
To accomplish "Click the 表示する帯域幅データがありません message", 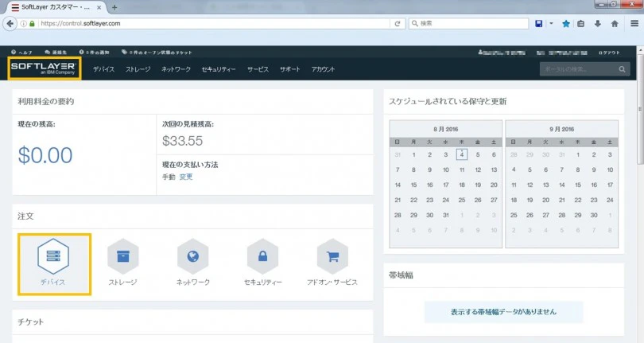I will [x=503, y=312].
